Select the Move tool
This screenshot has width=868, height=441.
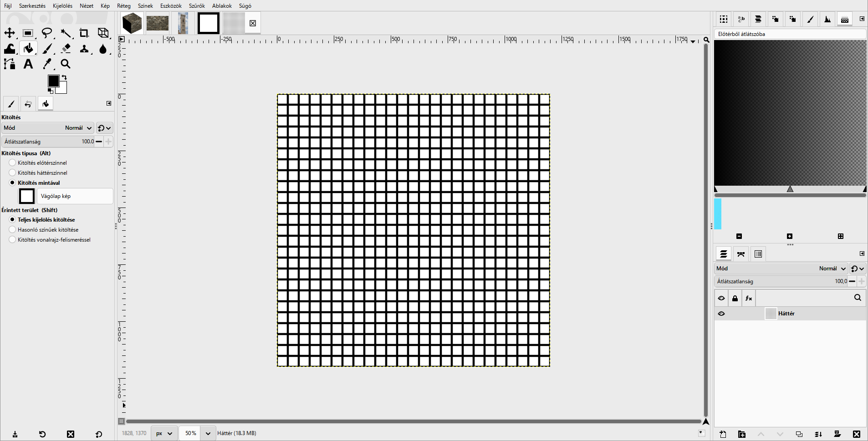point(10,33)
